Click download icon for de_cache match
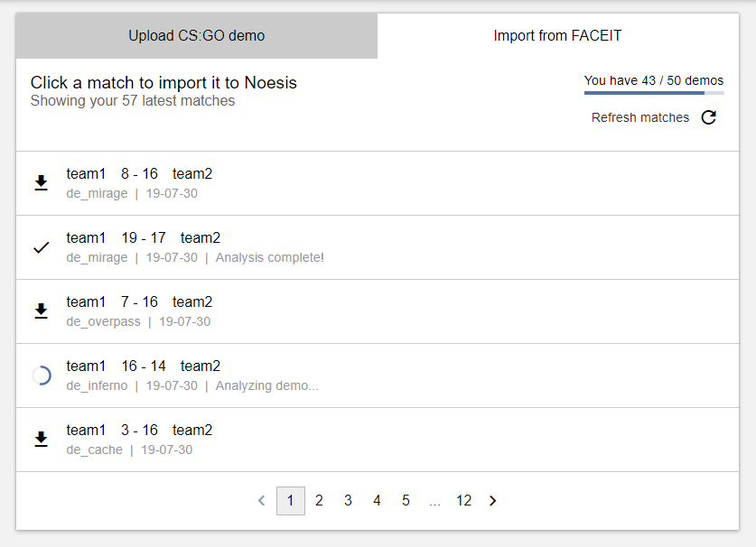The image size is (756, 547). [x=41, y=440]
